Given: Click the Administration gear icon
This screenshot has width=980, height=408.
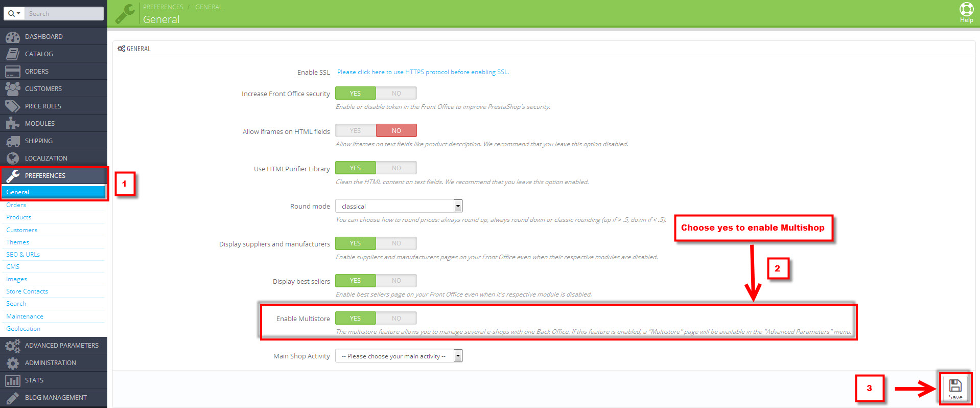Looking at the screenshot, I should click(x=13, y=363).
